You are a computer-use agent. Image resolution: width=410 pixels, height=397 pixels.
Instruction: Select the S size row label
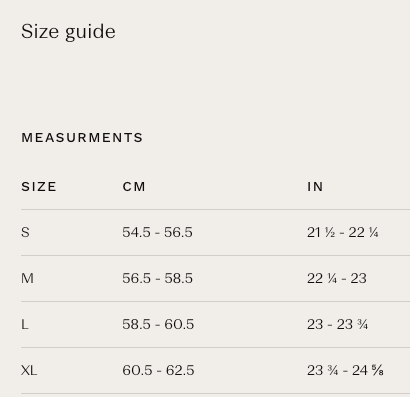click(25, 232)
